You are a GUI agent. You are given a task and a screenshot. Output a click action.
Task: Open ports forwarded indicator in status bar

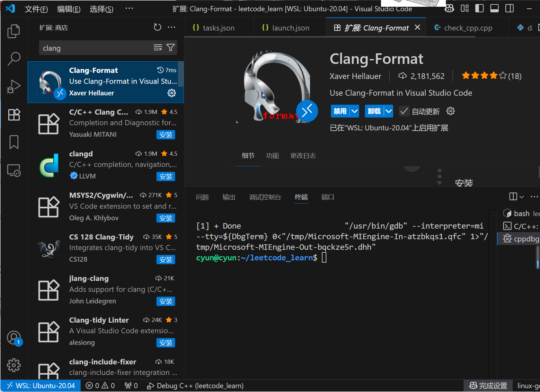pos(131,386)
